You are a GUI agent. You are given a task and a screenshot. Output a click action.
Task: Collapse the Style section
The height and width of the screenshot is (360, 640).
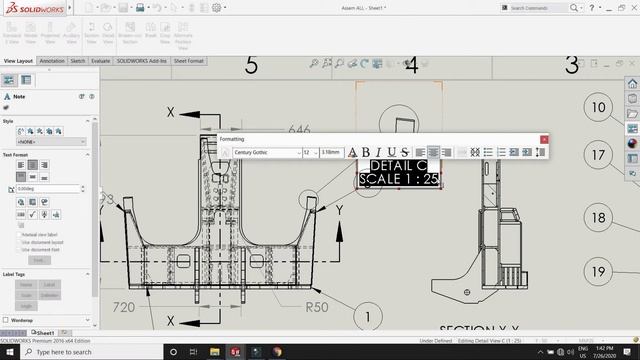(x=87, y=121)
